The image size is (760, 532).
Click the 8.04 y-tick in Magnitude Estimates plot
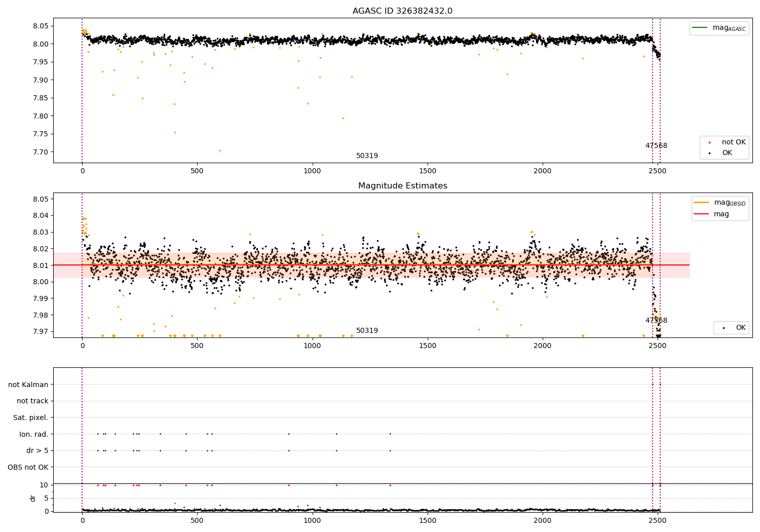point(40,216)
